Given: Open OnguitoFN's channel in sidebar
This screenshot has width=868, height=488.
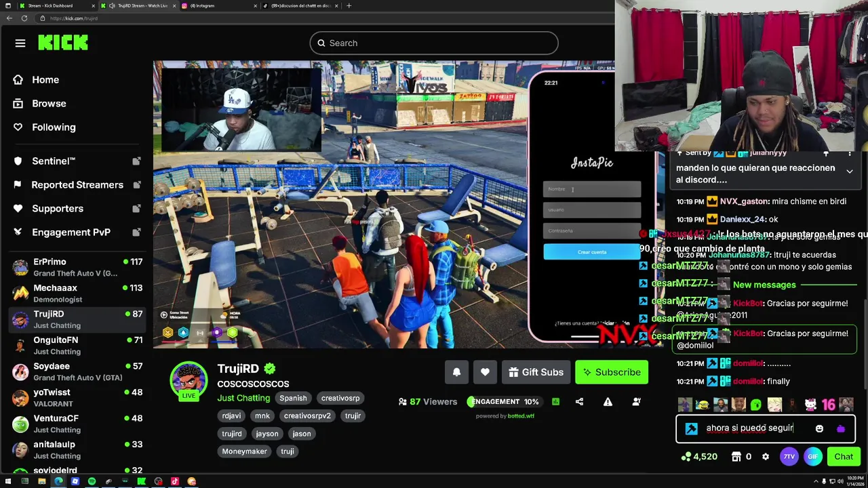Looking at the screenshot, I should [78, 346].
